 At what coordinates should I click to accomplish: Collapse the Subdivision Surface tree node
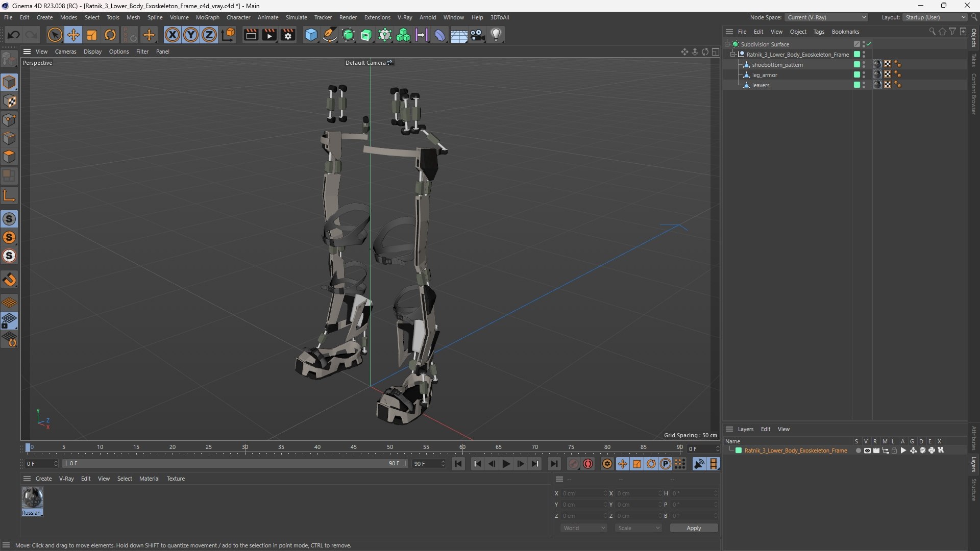pyautogui.click(x=727, y=44)
